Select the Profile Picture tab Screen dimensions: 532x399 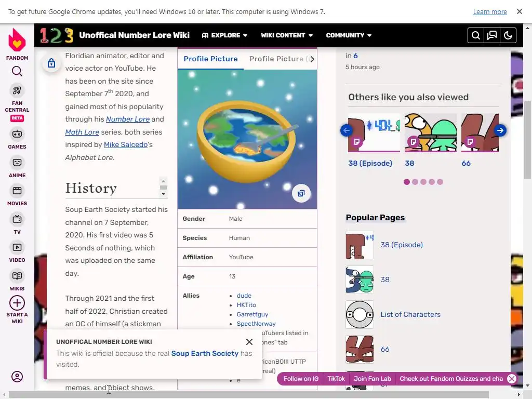point(211,59)
